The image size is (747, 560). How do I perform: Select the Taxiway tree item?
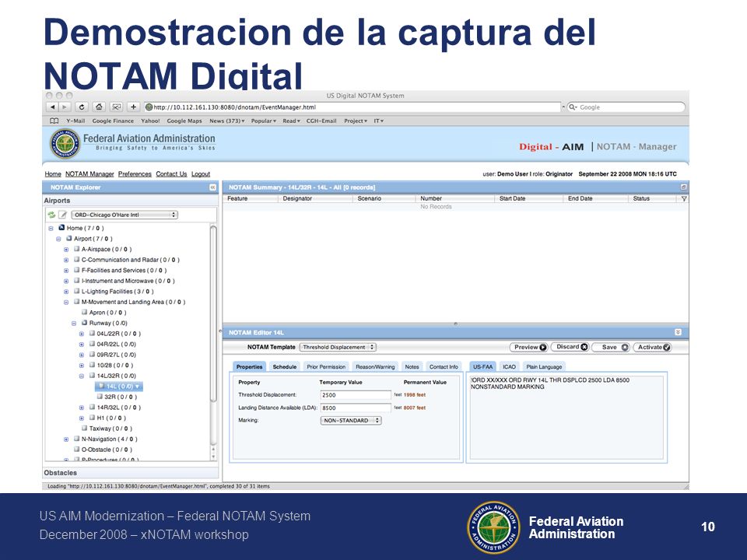pyautogui.click(x=107, y=429)
